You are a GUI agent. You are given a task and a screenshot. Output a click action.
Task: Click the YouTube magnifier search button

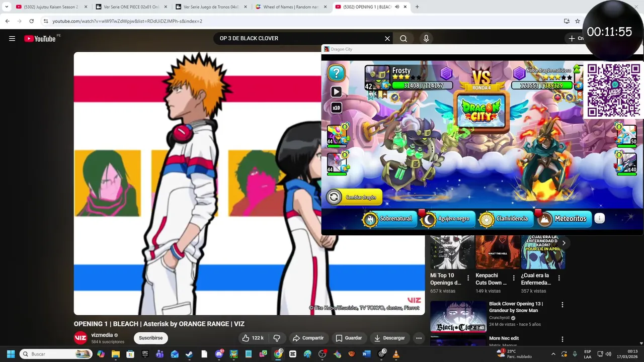(404, 39)
